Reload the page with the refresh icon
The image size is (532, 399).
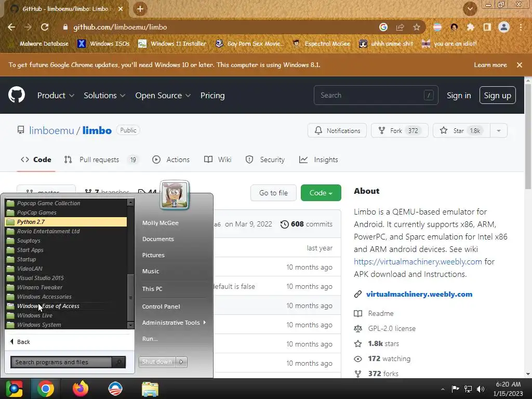click(x=45, y=27)
